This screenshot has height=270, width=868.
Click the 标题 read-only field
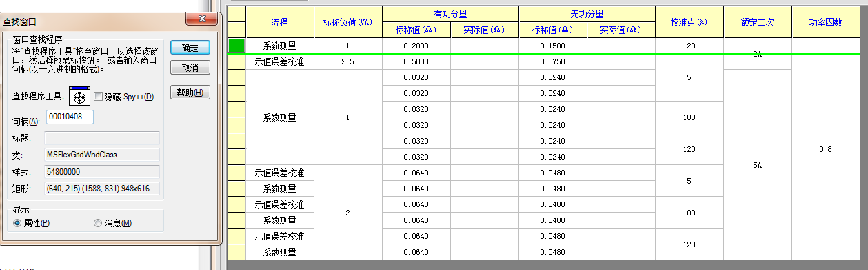point(102,137)
